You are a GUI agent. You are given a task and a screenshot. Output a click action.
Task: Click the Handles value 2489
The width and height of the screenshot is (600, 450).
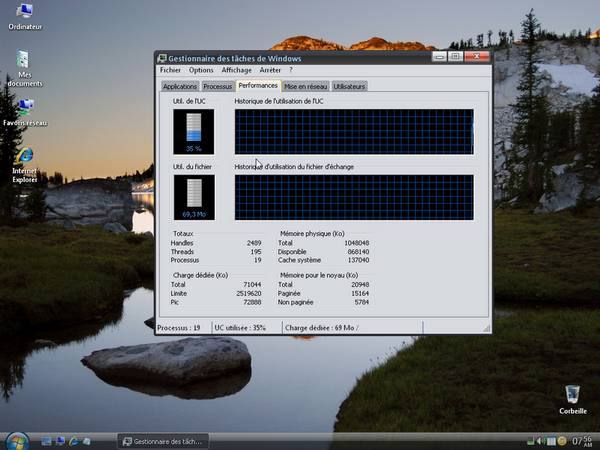pyautogui.click(x=254, y=243)
